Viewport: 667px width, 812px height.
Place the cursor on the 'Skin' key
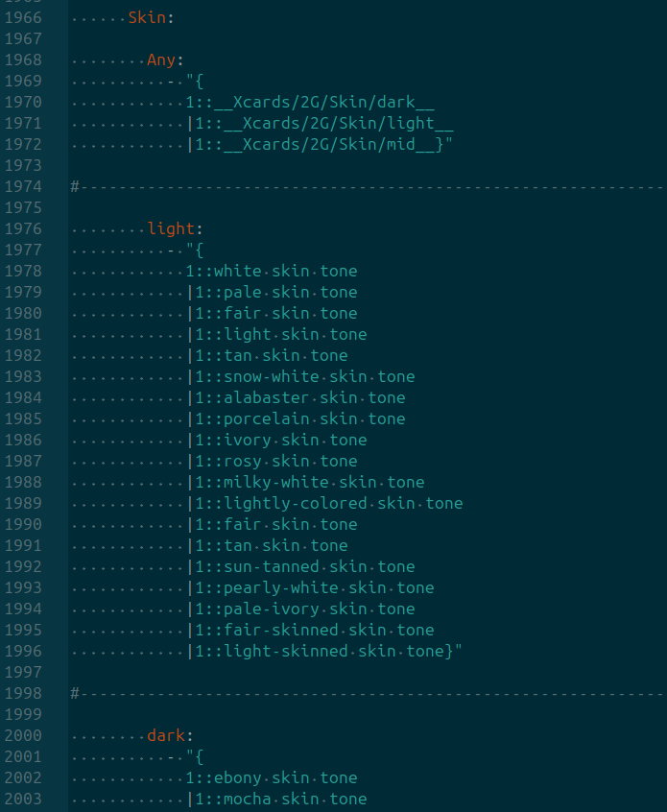click(x=147, y=18)
